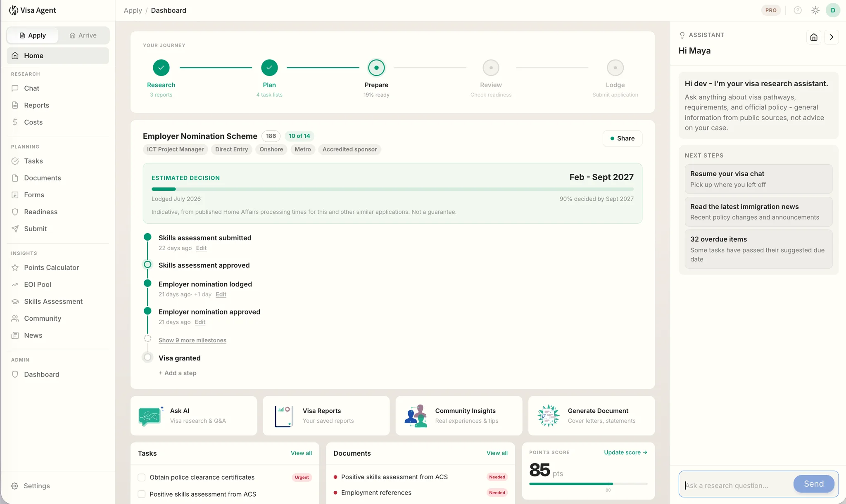Open Skills Assessment in sidebar

(x=58, y=301)
